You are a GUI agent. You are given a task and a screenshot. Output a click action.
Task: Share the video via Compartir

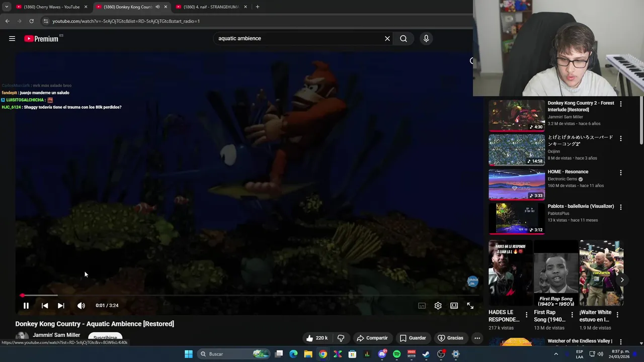tap(372, 338)
